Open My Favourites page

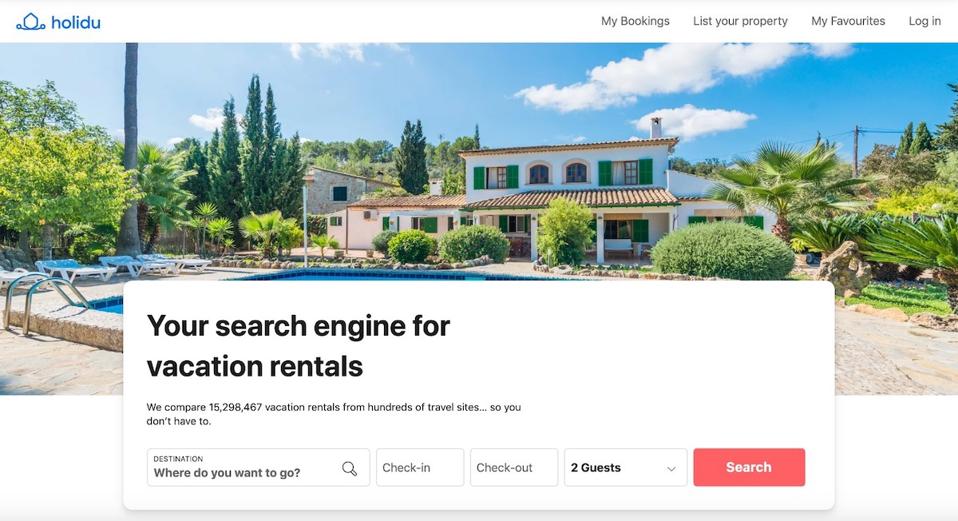tap(848, 21)
